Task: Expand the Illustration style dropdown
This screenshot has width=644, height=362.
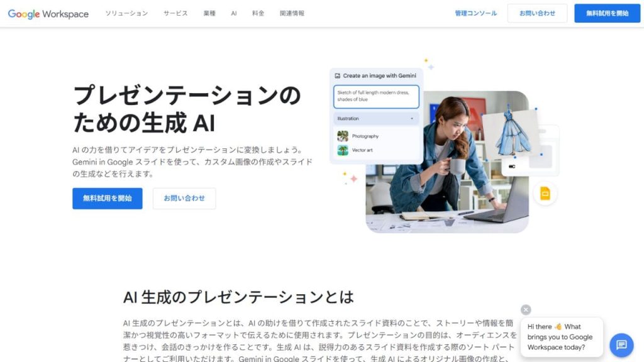Action: 376,119
